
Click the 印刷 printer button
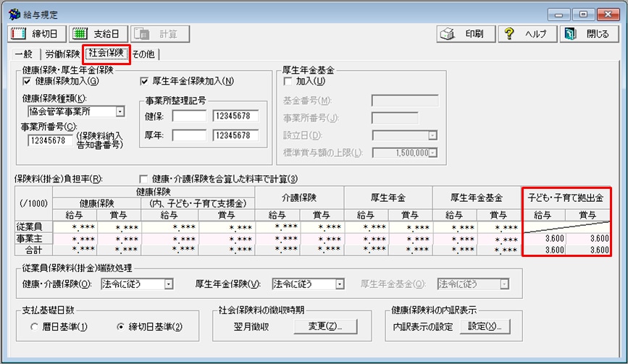tap(466, 34)
